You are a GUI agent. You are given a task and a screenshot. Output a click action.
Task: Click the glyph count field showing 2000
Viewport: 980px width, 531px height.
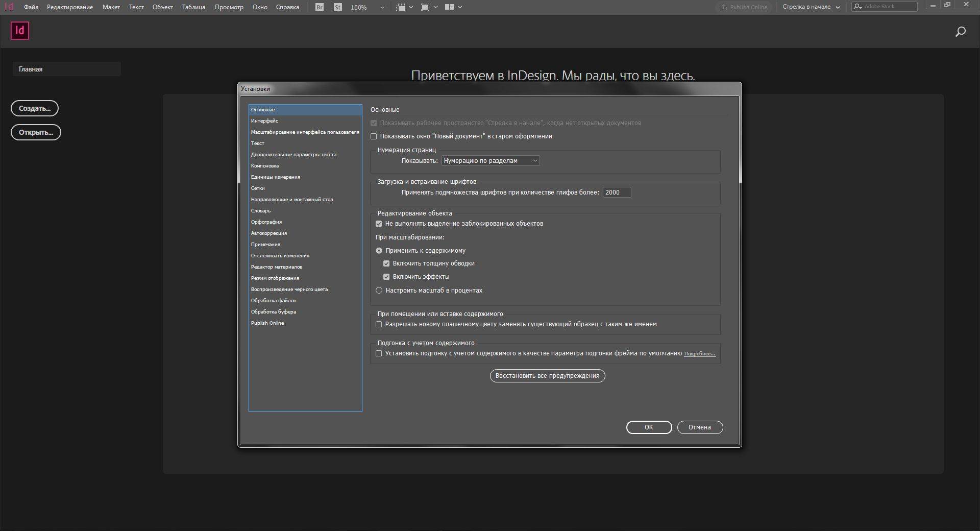click(x=616, y=192)
